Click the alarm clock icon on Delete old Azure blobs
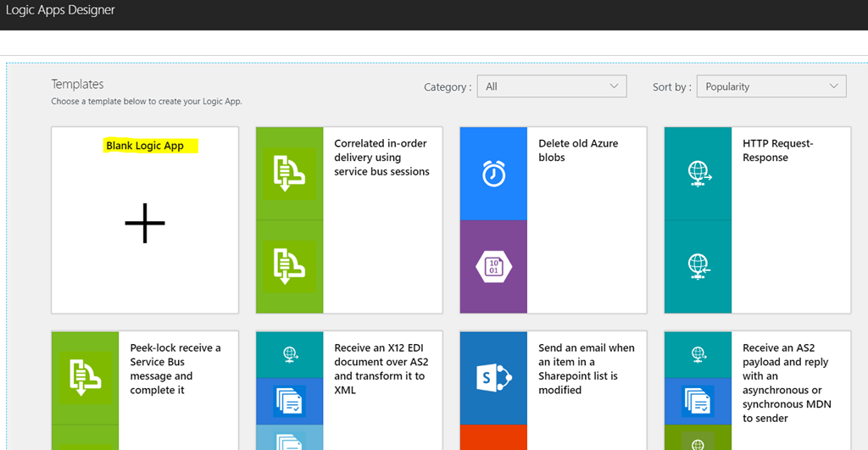The image size is (868, 450). click(x=493, y=174)
